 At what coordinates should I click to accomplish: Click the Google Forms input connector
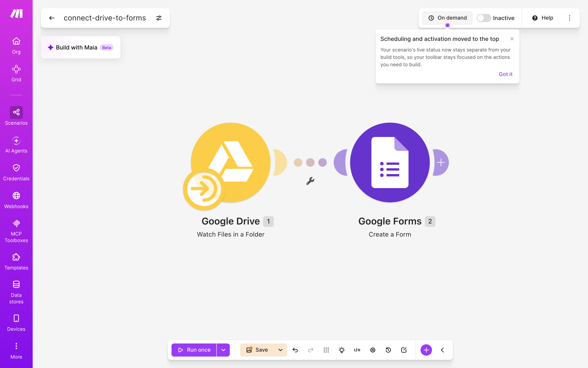tap(340, 163)
